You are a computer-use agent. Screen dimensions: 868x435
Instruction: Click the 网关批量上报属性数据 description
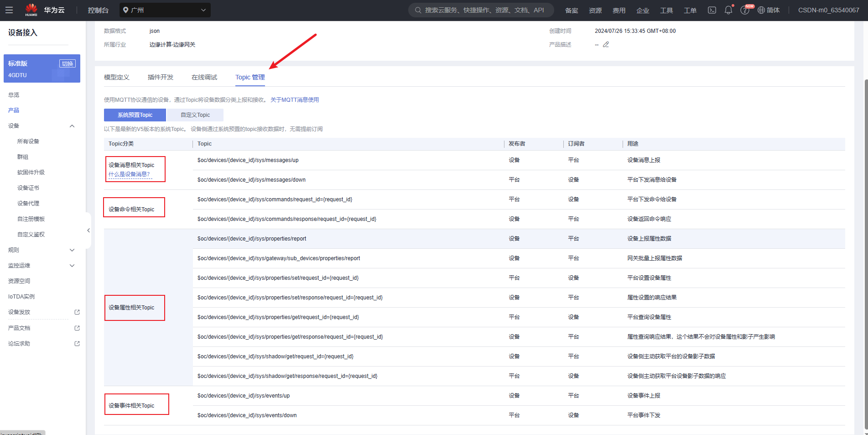click(x=655, y=258)
